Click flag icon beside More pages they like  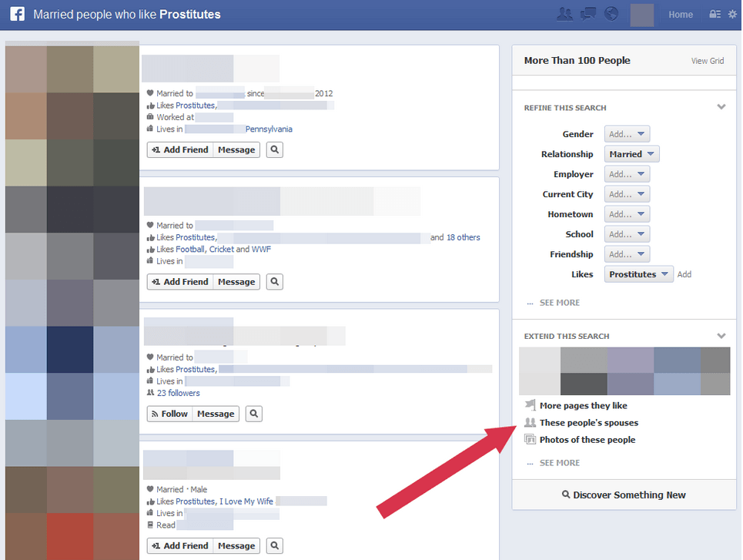[530, 405]
